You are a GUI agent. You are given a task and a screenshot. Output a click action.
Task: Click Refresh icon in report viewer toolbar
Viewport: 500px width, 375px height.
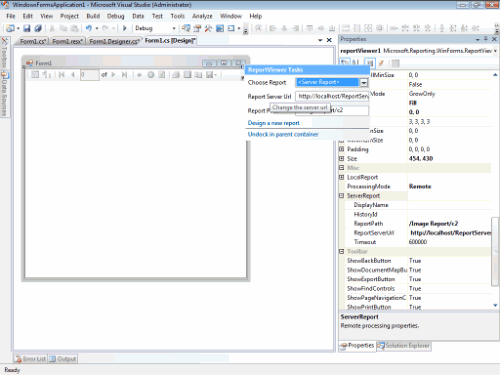coord(162,75)
